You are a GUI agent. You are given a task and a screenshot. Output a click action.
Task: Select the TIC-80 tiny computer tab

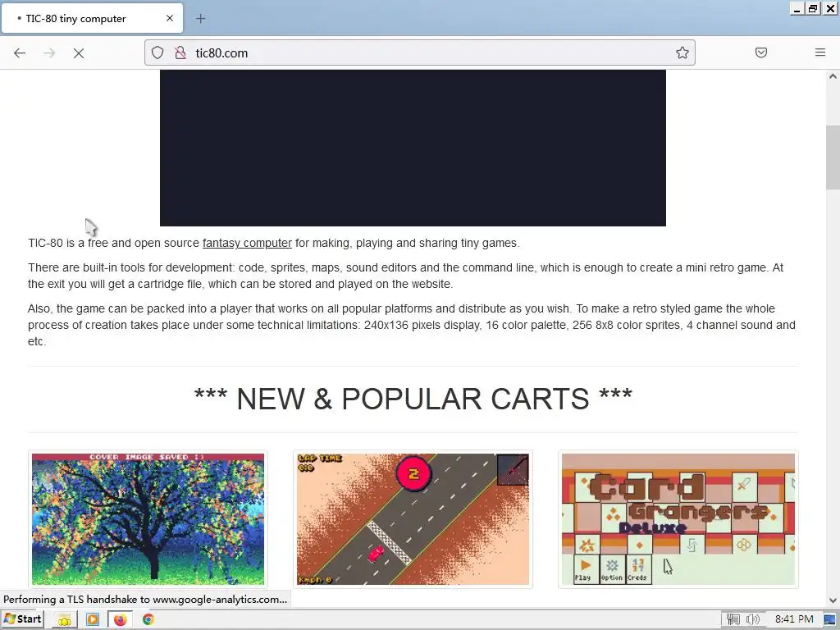92,18
